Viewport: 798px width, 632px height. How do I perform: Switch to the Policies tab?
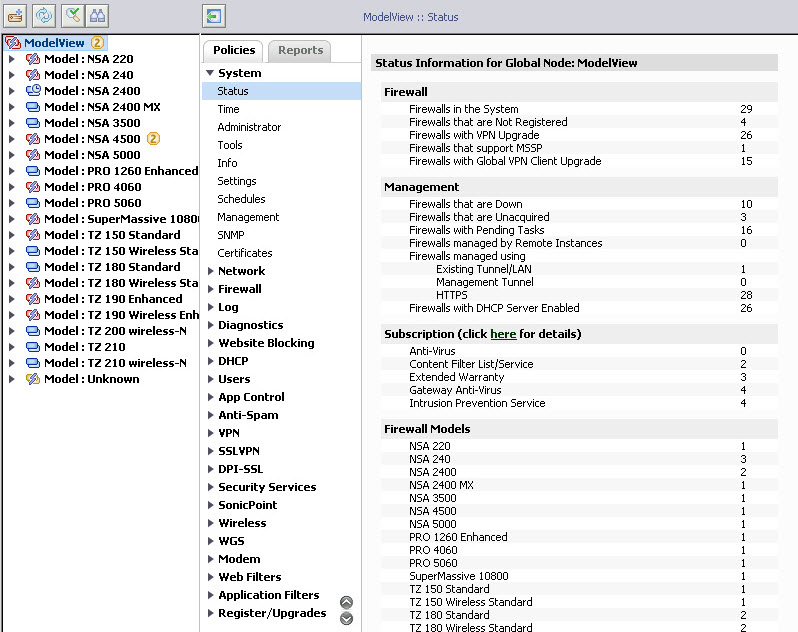pyautogui.click(x=234, y=50)
